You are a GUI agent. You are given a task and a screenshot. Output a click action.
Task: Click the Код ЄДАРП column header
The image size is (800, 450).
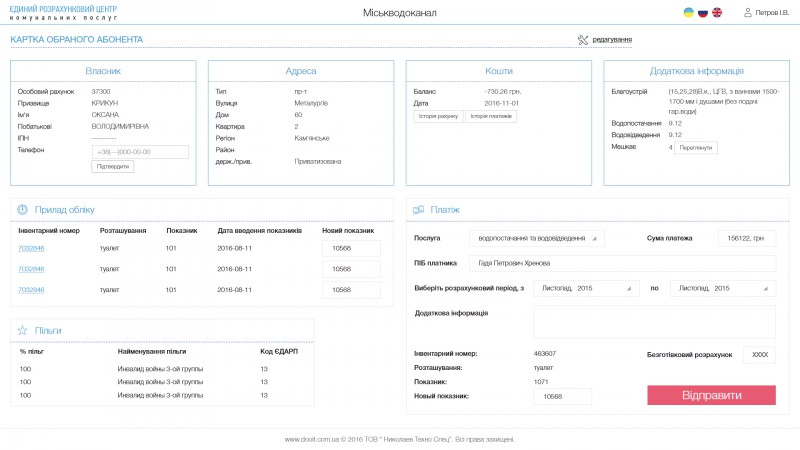(279, 351)
